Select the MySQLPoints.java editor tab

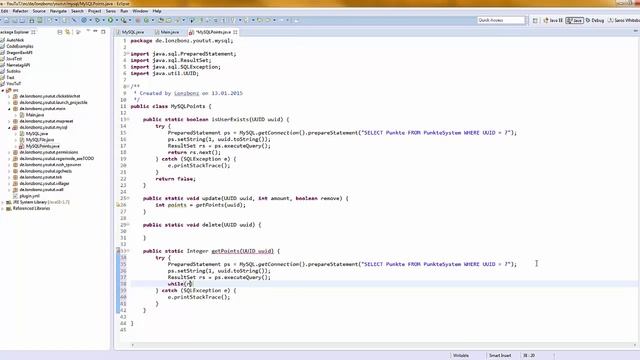coord(213,32)
